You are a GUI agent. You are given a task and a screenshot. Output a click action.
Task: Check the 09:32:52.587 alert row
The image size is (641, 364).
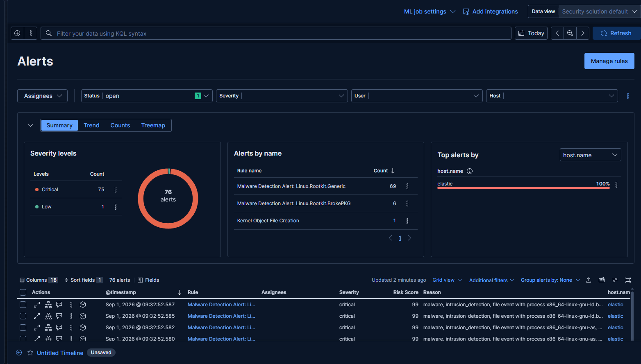pyautogui.click(x=23, y=305)
